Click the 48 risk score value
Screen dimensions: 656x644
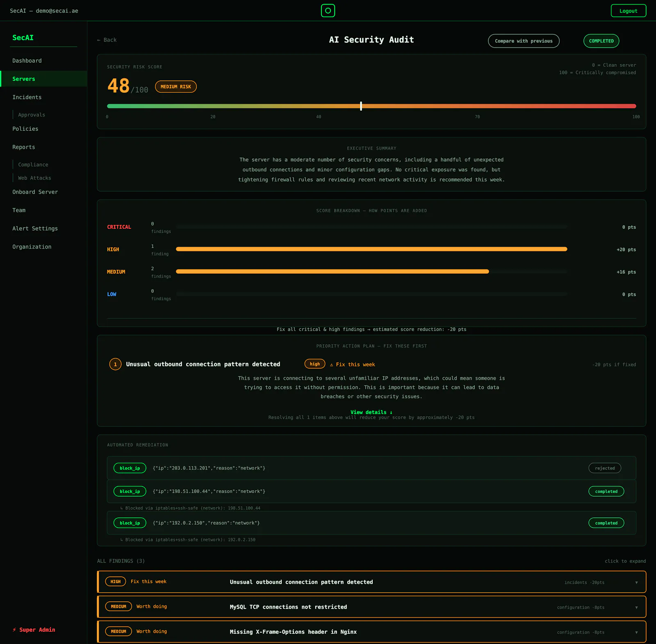pos(118,86)
